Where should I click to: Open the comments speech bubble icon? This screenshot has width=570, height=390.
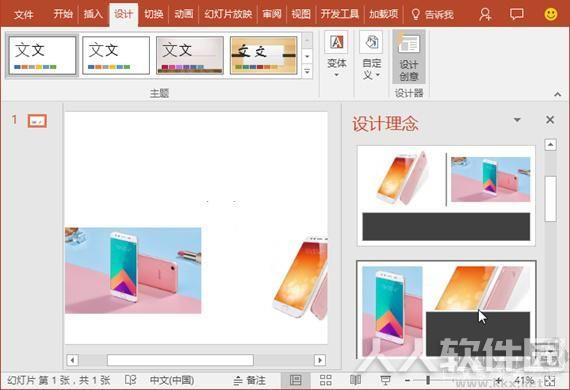click(517, 14)
